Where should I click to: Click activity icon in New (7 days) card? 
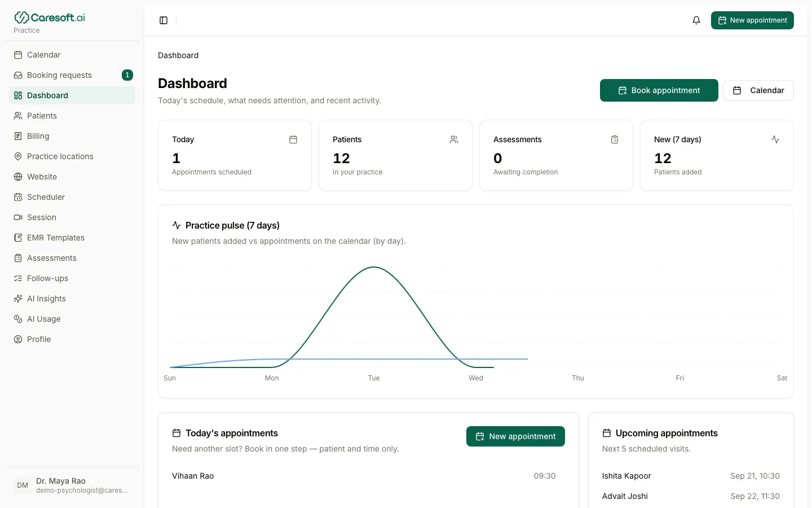[x=775, y=139]
